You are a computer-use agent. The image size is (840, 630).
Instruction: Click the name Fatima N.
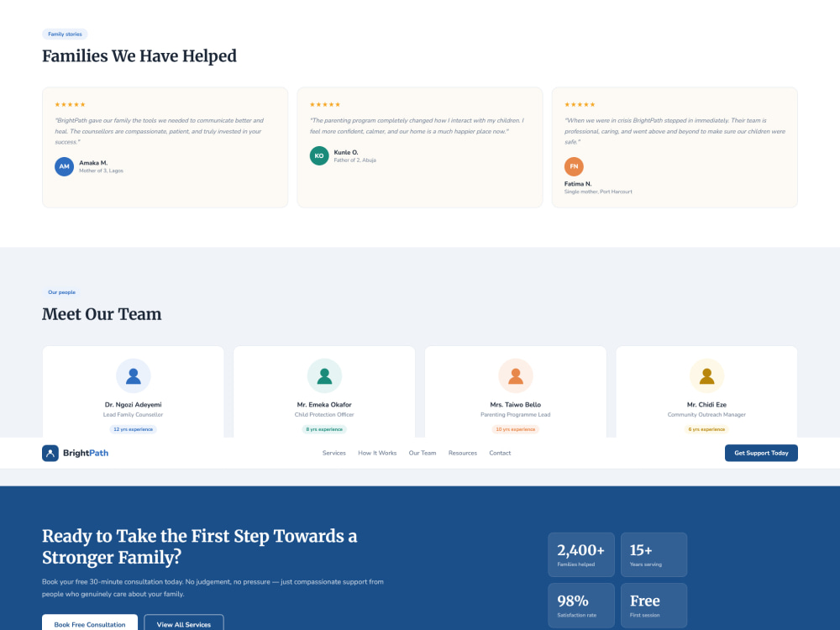pyautogui.click(x=578, y=184)
